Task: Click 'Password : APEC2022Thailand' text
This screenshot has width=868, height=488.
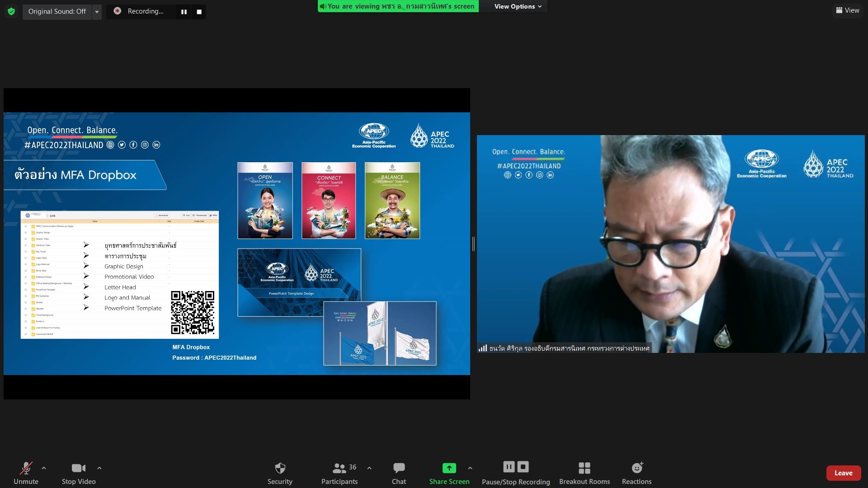Action: point(214,357)
